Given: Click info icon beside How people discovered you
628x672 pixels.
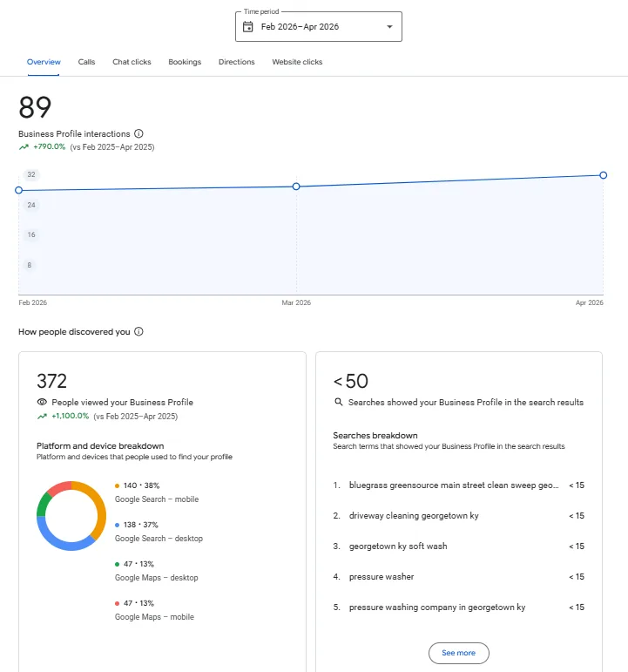Looking at the screenshot, I should coord(138,332).
